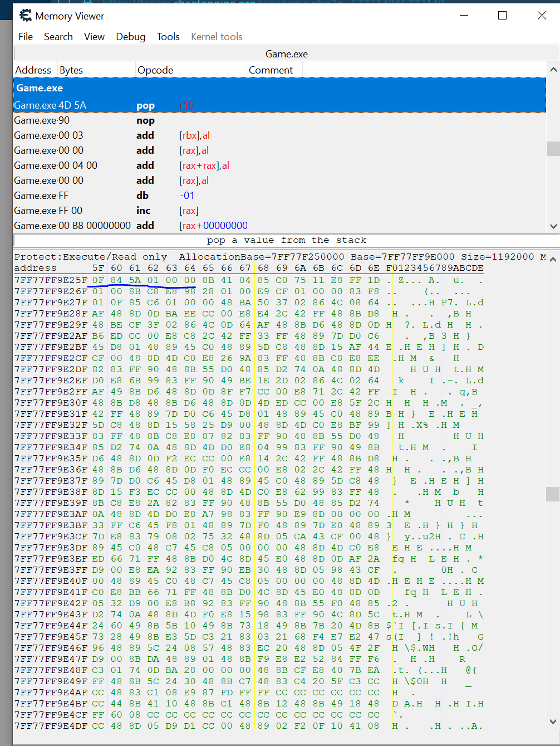Click the Comment column header
560x746 pixels.
[271, 70]
